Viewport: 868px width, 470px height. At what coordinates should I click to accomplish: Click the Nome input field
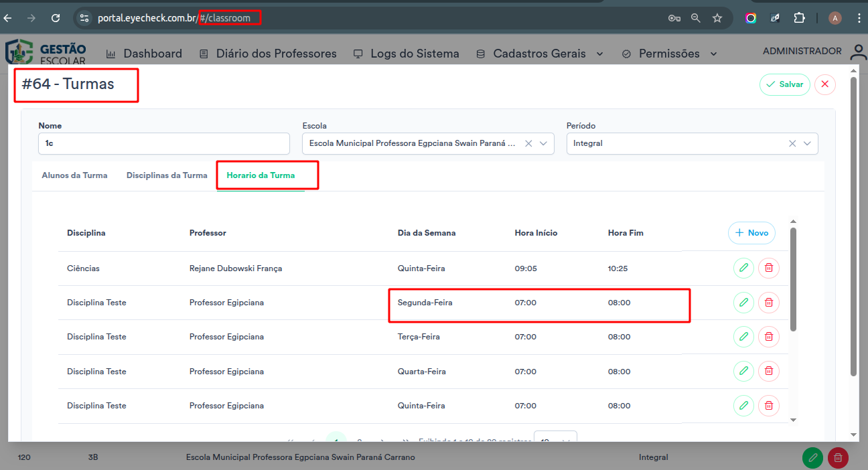pos(164,143)
